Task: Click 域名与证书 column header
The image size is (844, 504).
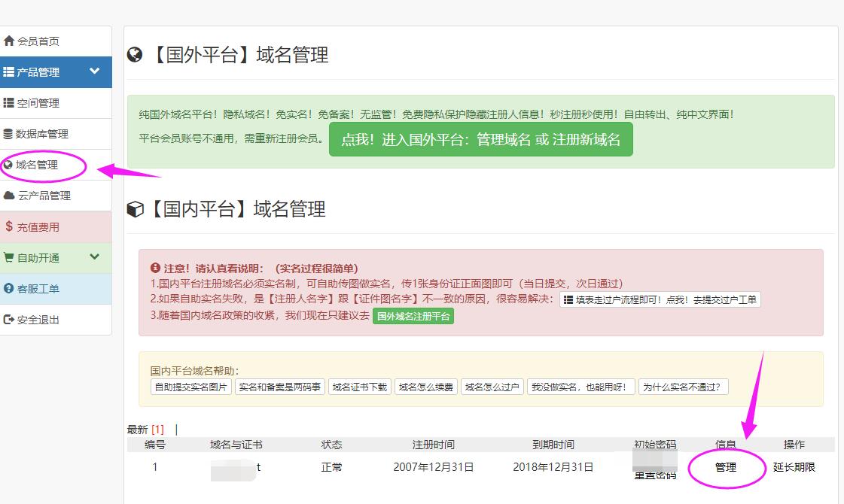Action: 236,445
